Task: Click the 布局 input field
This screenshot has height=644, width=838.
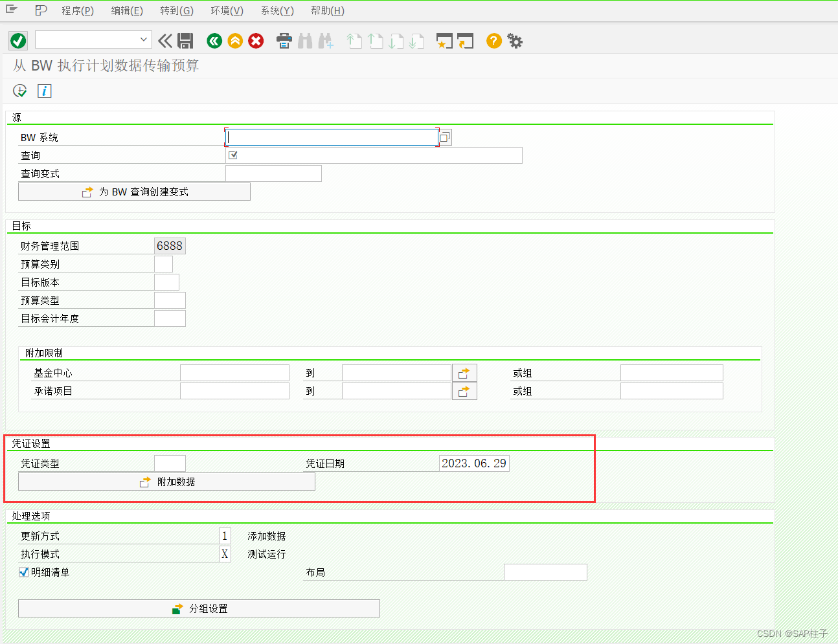Action: tap(545, 572)
